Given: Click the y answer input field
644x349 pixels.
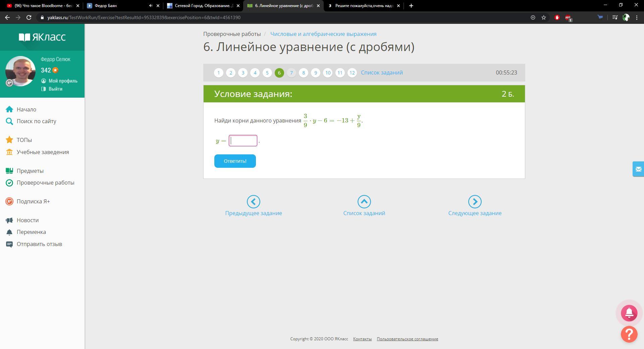Looking at the screenshot, I should click(243, 141).
